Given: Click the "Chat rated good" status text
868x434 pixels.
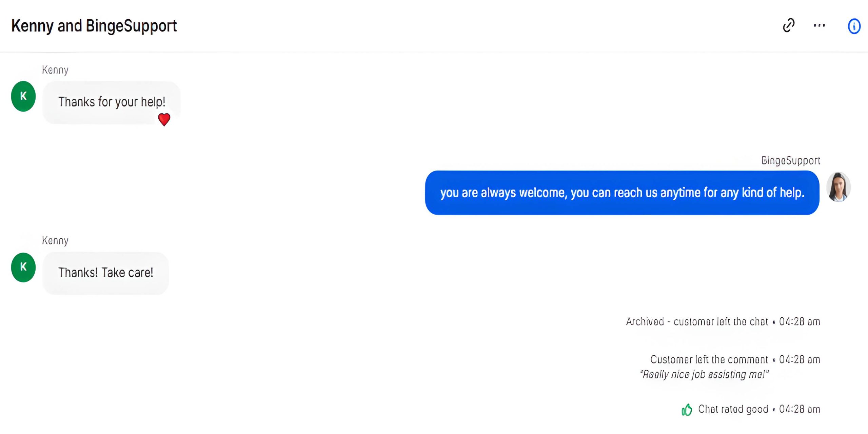Looking at the screenshot, I should 733,409.
